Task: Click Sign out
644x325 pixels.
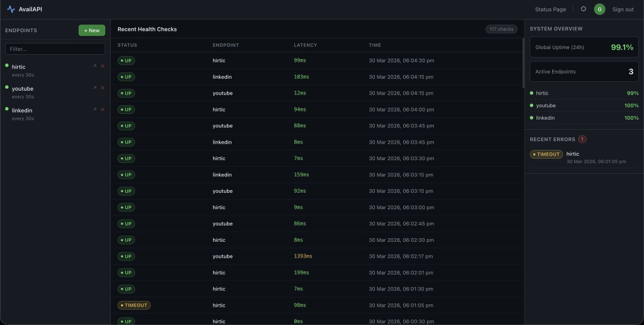Action: pyautogui.click(x=623, y=9)
